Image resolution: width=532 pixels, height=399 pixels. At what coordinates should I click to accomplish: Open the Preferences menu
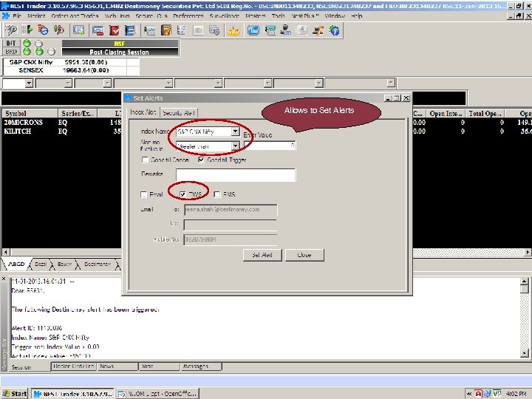[x=188, y=16]
